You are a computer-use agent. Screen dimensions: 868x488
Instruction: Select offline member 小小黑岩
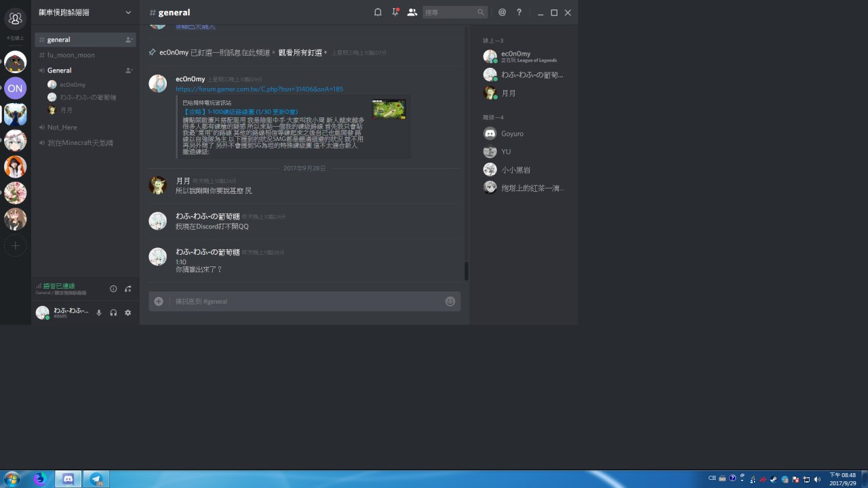(x=524, y=169)
